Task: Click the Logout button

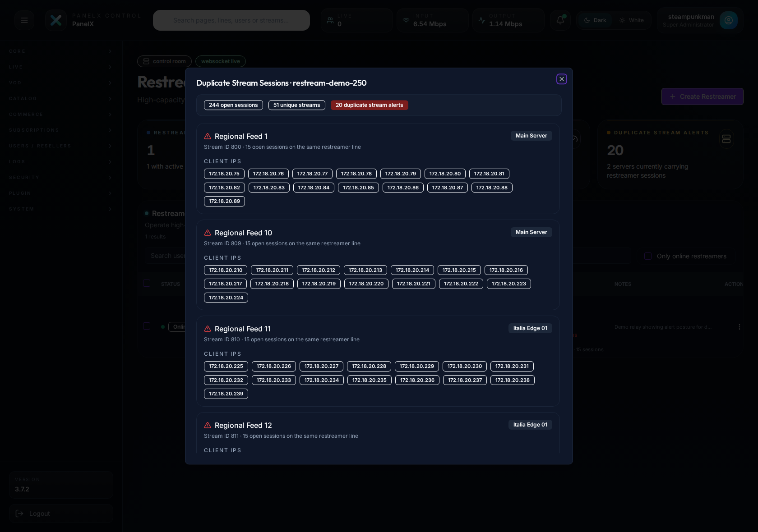Action: [39, 513]
